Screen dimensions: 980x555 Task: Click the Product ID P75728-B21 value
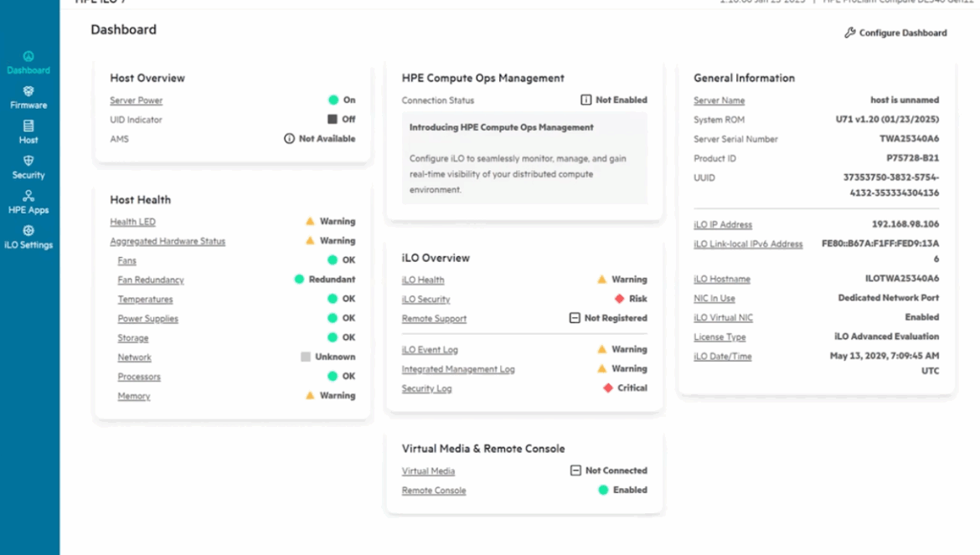pyautogui.click(x=912, y=158)
